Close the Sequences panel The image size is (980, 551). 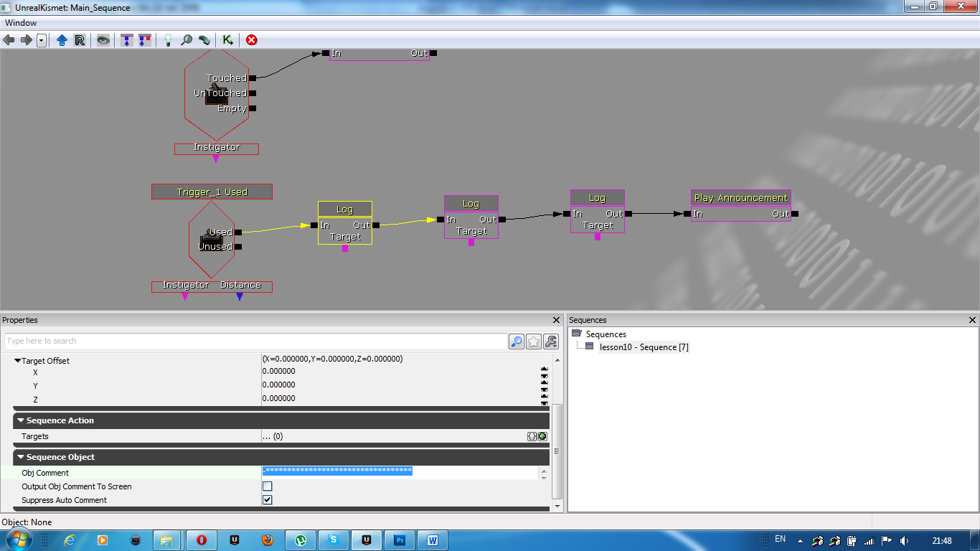[x=973, y=320]
